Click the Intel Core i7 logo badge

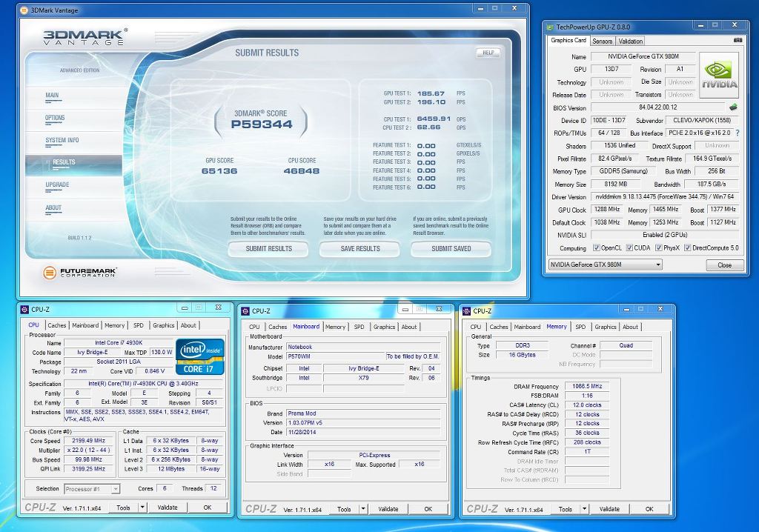(200, 356)
